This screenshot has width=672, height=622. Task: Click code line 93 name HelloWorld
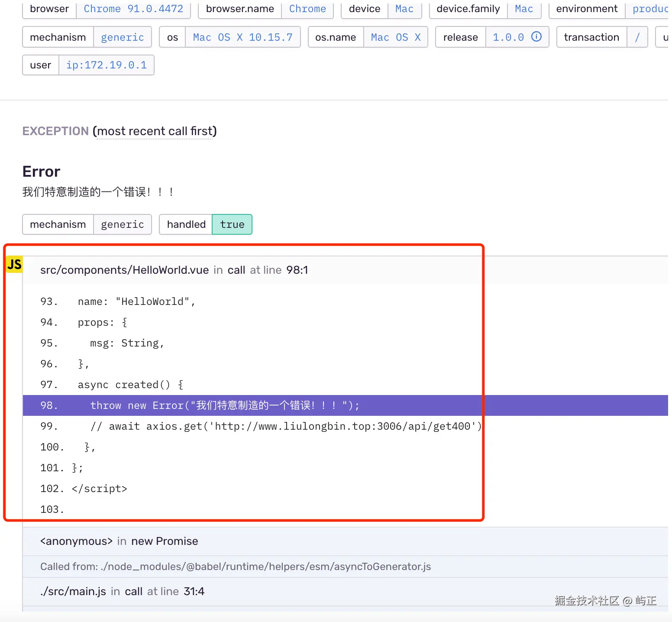coord(346,301)
